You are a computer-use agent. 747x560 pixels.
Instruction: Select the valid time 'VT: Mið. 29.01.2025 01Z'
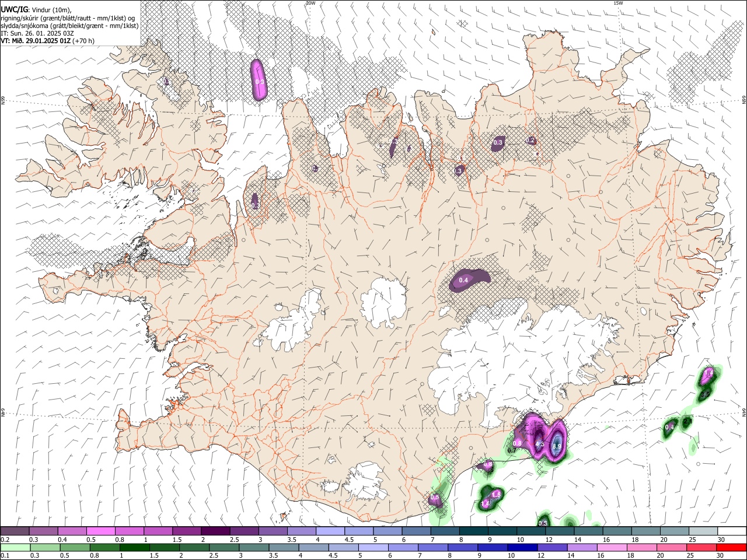coord(36,41)
